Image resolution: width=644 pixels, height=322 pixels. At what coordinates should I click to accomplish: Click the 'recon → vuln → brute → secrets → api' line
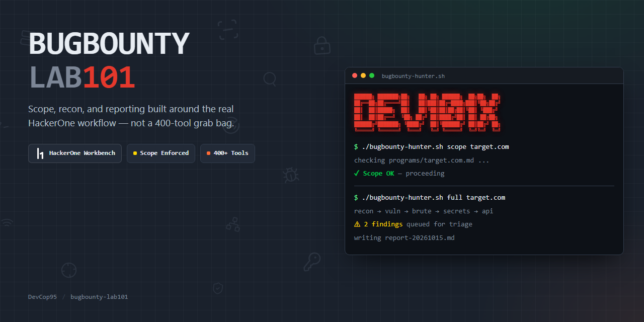[424, 211]
